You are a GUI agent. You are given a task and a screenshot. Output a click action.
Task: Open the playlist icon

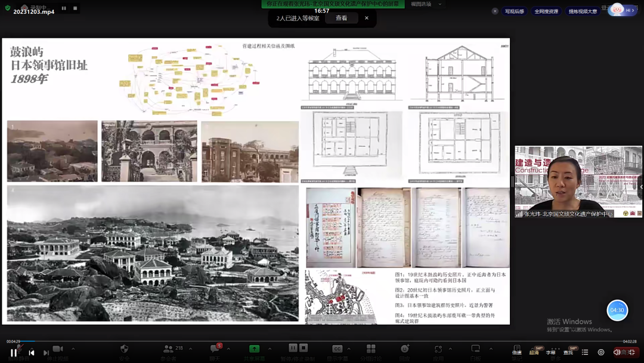pos(585,353)
